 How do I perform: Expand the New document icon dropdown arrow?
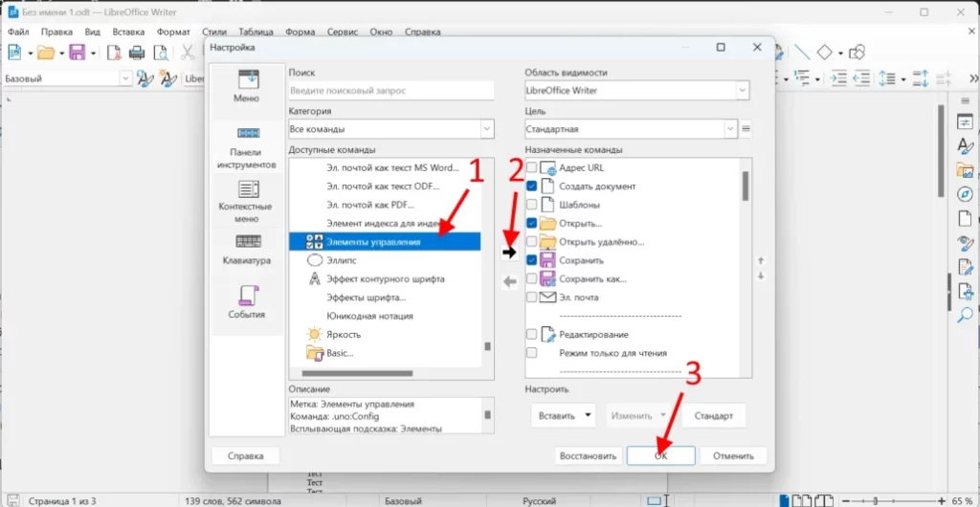tap(30, 53)
